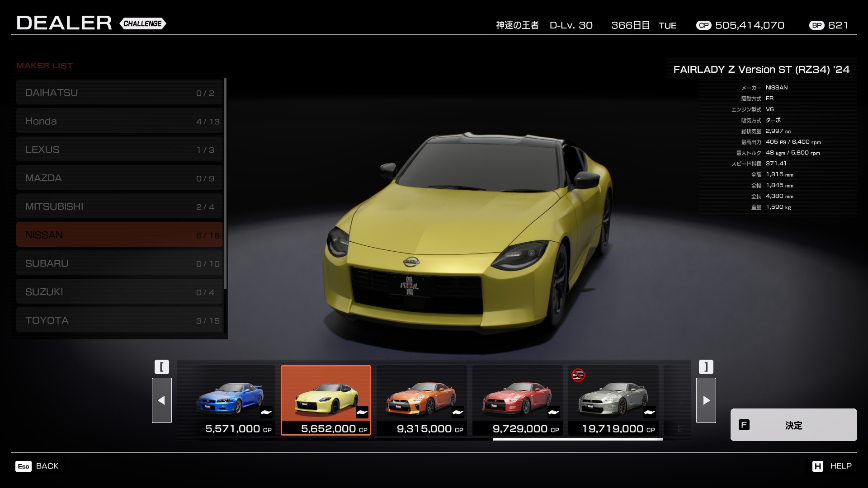Click the hand icon on blue Skyline thumbnail
Image resolution: width=868 pixels, height=488 pixels.
pyautogui.click(x=266, y=412)
